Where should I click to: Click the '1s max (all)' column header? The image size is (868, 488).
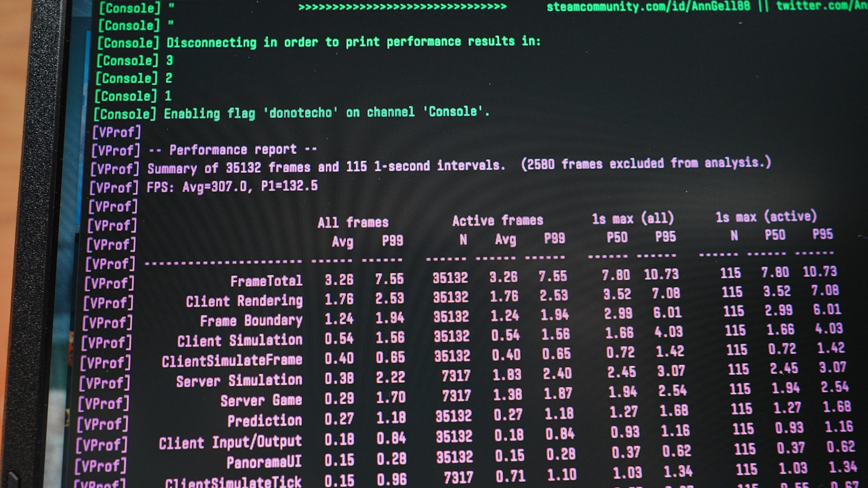(x=632, y=219)
